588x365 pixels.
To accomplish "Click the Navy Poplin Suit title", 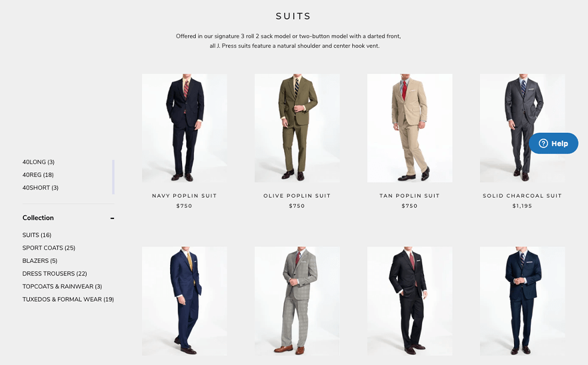I will (184, 196).
